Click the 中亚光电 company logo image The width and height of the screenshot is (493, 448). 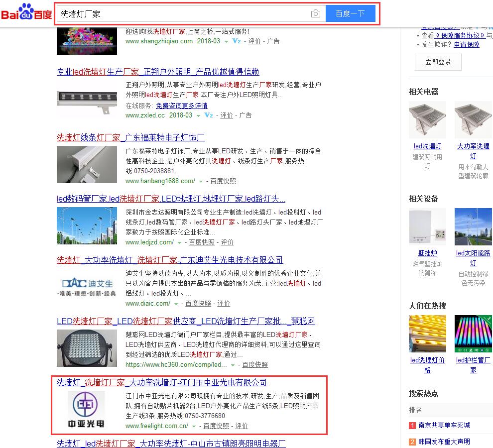point(86,410)
